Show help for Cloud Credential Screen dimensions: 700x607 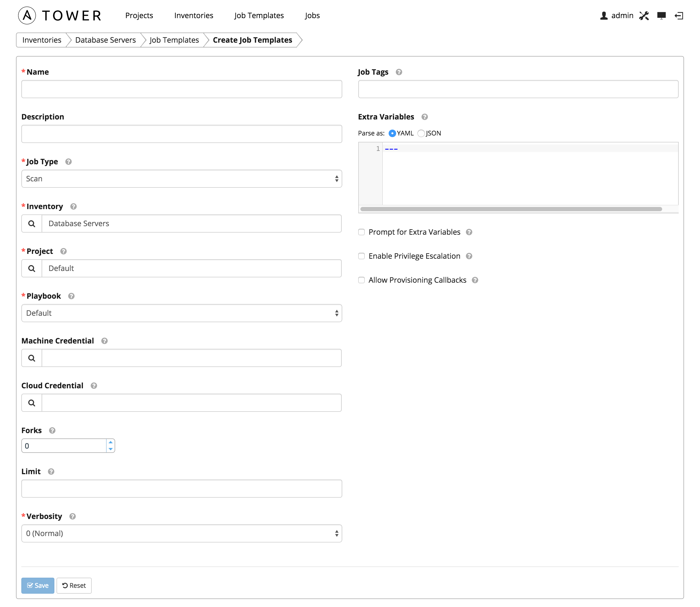point(94,385)
